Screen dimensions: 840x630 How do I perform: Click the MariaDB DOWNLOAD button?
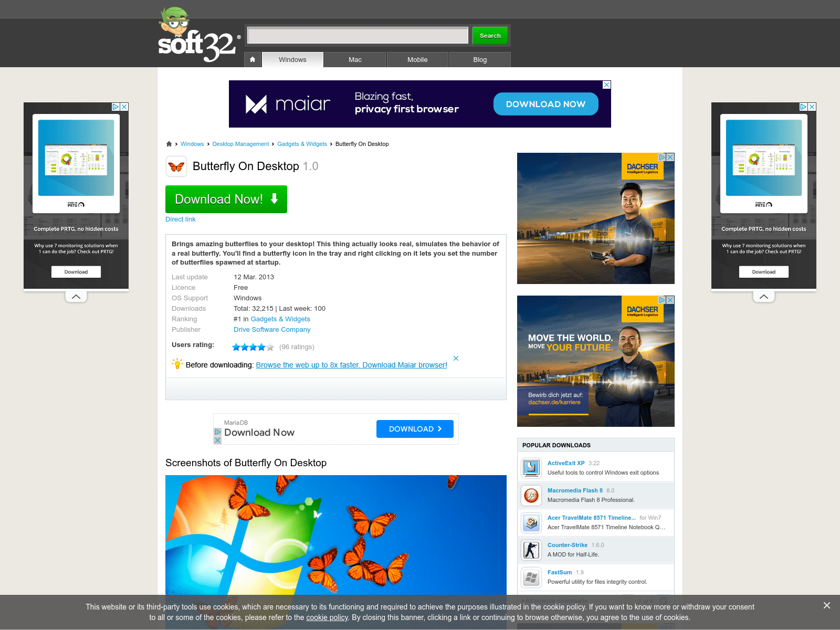point(415,429)
